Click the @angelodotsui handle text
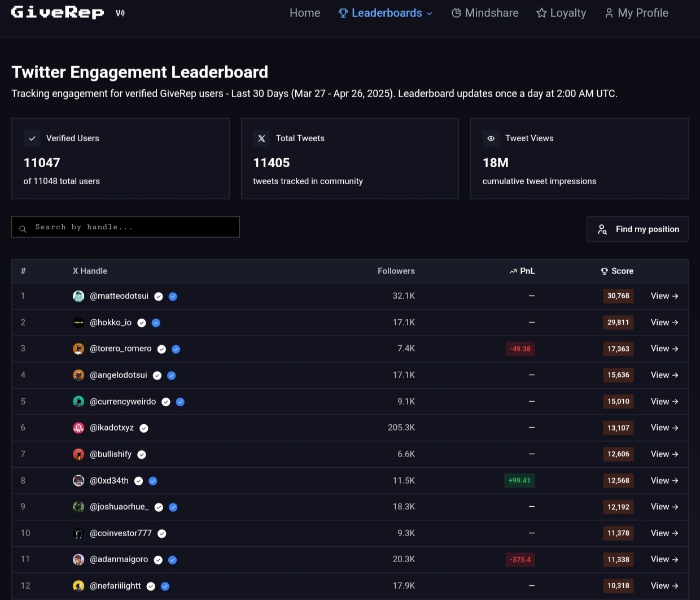This screenshot has width=700, height=600. tap(119, 375)
